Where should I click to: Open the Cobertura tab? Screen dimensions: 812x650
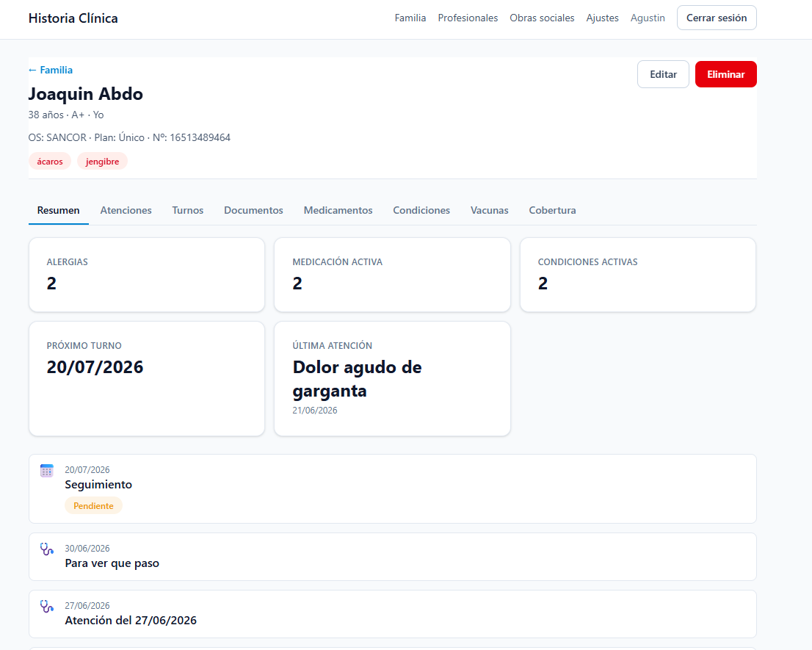point(552,210)
